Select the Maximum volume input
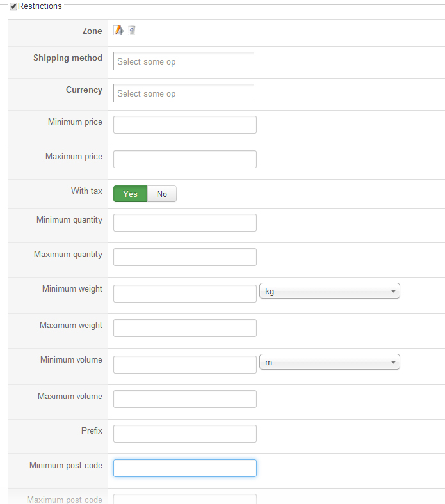The height and width of the screenshot is (504, 445). pyautogui.click(x=184, y=399)
